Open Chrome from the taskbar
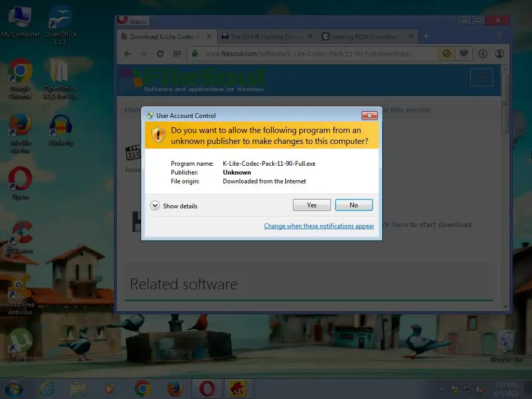Screen dimensions: 532x399 click(x=143, y=389)
